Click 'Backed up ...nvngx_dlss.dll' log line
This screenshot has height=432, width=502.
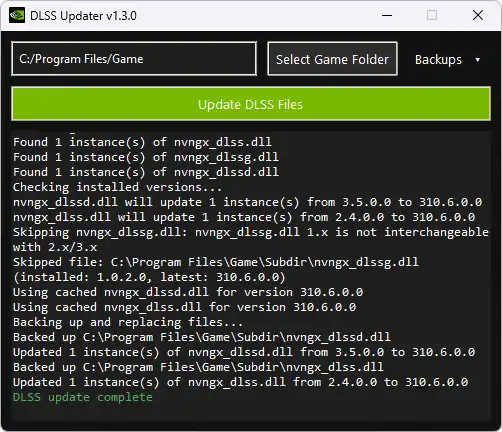click(198, 367)
